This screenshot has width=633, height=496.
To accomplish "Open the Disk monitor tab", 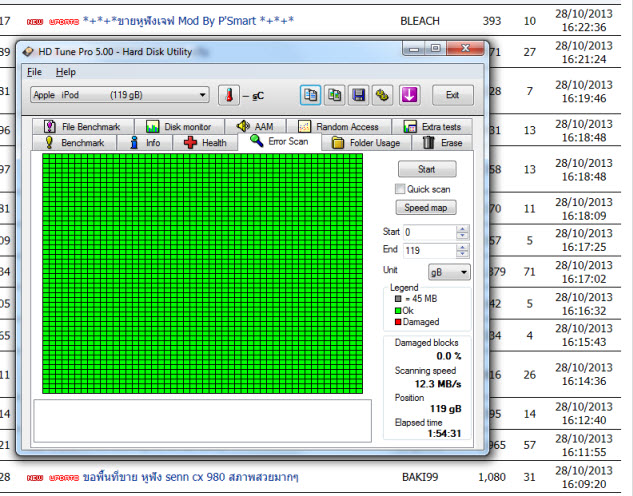I will pos(178,127).
